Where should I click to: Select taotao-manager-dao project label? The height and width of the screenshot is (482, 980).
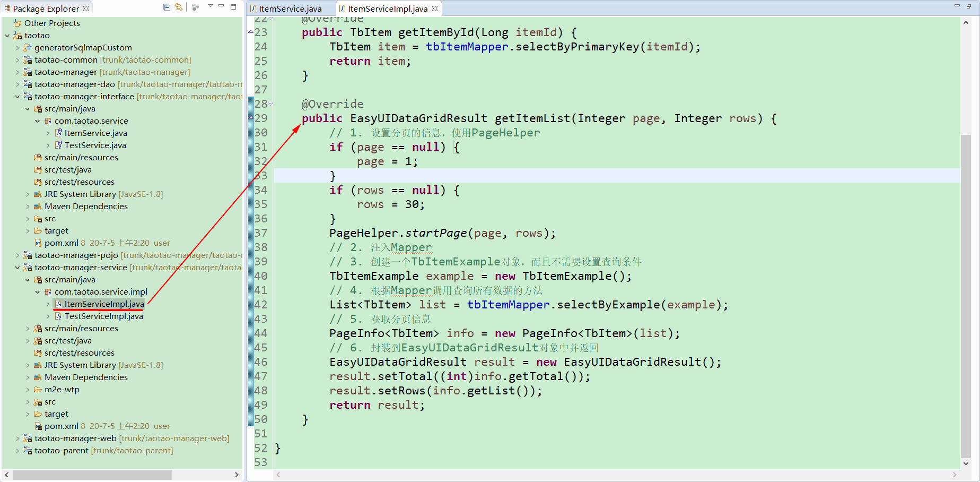click(x=75, y=84)
